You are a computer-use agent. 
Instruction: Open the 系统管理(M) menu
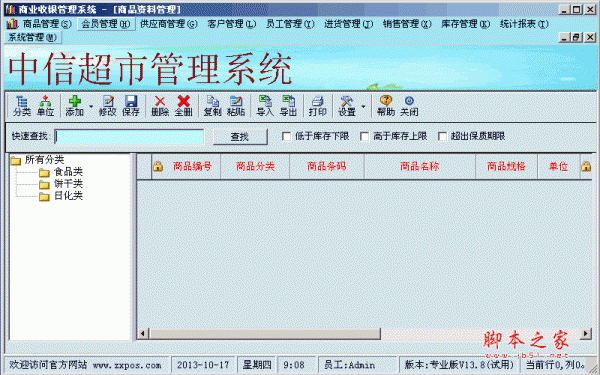(33, 37)
